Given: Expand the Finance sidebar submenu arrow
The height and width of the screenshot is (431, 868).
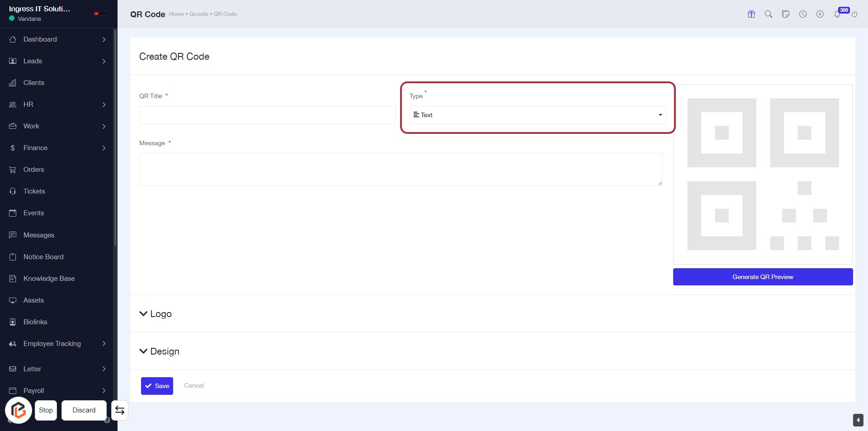Looking at the screenshot, I should pyautogui.click(x=104, y=148).
